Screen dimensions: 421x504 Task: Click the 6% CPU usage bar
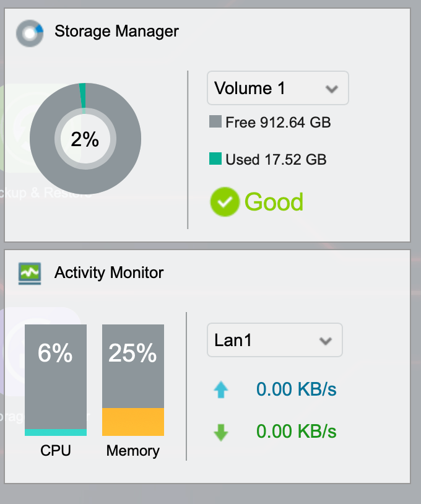click(x=56, y=380)
